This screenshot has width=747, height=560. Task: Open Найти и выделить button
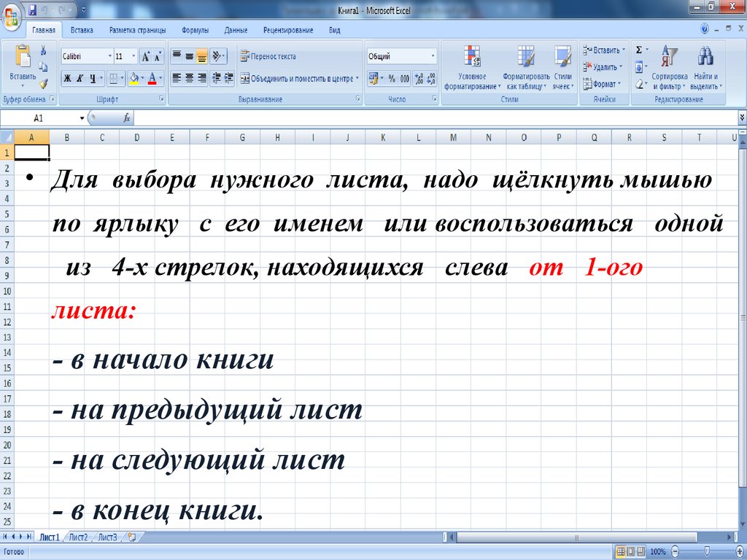click(x=706, y=68)
